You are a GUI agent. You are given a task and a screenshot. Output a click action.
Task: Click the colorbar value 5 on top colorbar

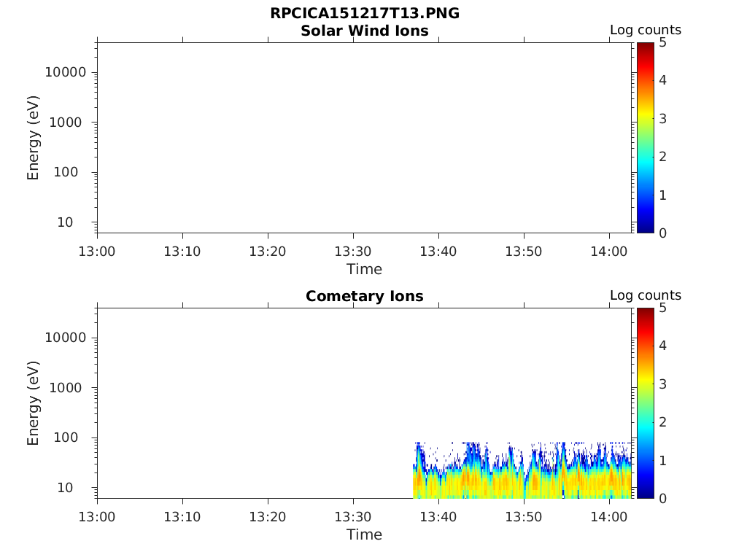point(662,42)
